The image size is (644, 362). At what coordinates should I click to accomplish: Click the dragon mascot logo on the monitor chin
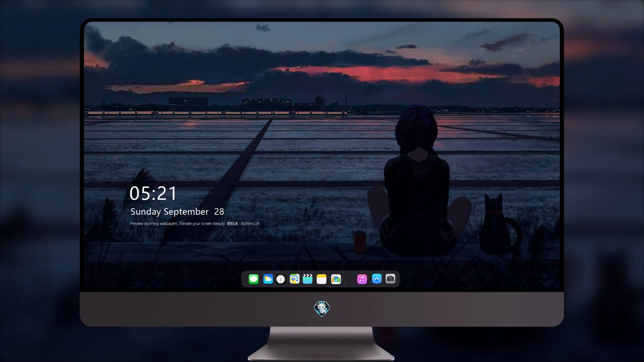[322, 309]
